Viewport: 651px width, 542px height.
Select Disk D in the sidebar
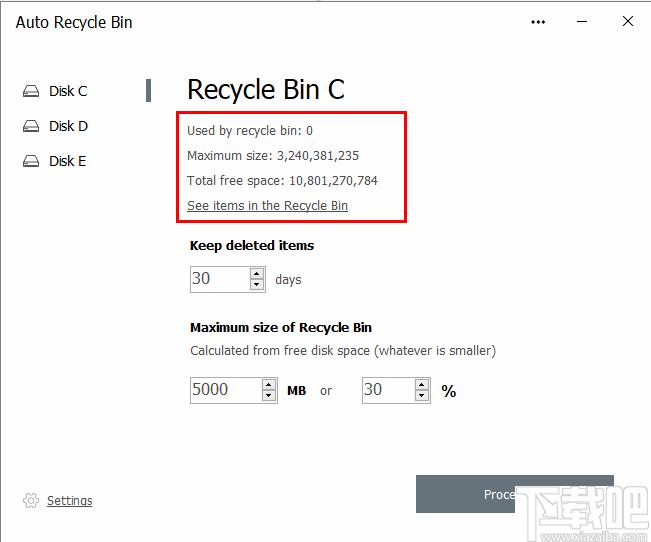[x=69, y=126]
